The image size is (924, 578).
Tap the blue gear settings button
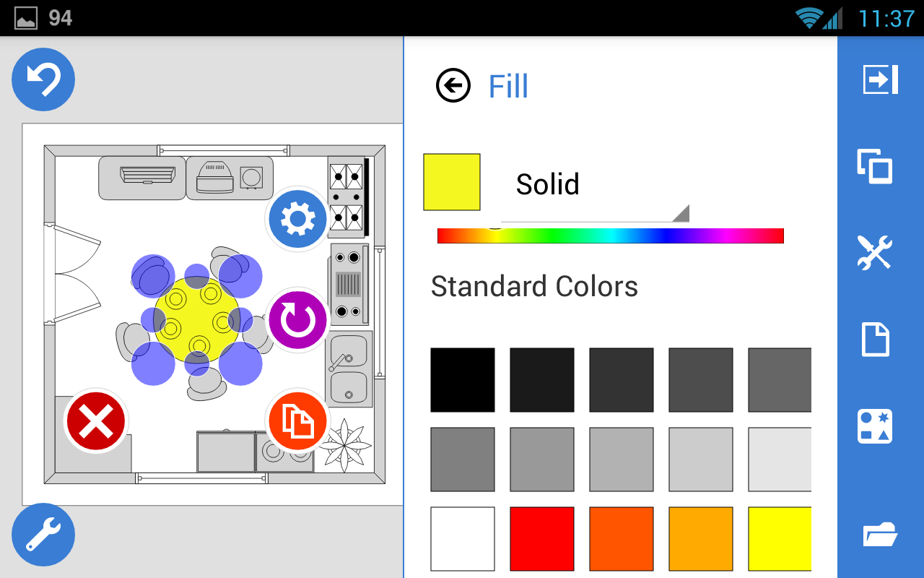[x=297, y=219]
